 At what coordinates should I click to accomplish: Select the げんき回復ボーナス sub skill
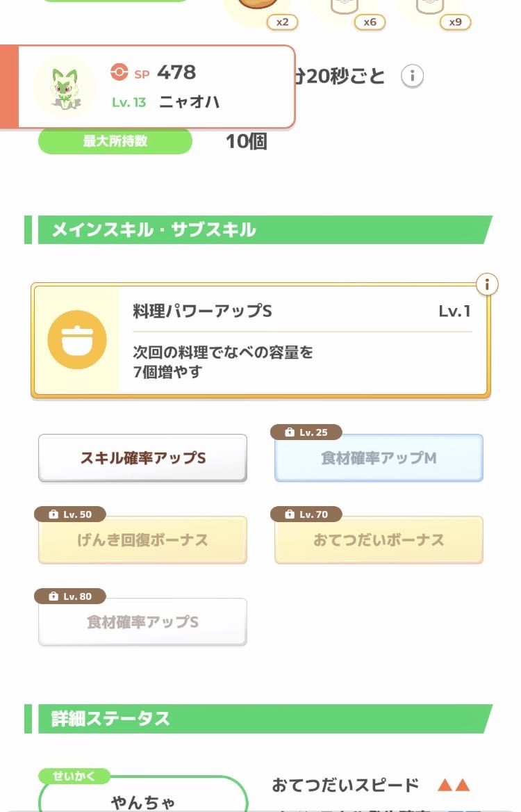pyautogui.click(x=143, y=540)
